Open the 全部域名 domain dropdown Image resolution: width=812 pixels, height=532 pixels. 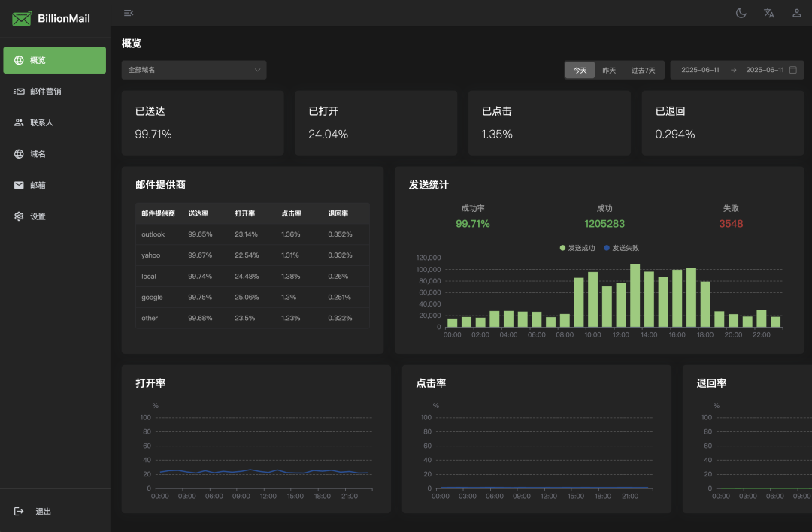click(x=194, y=70)
